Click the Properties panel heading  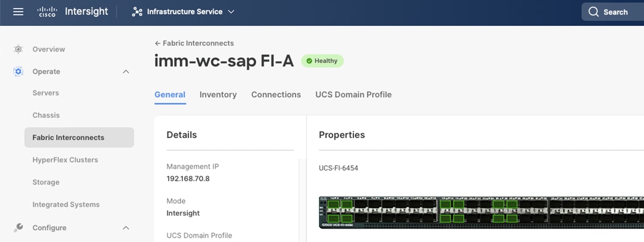pyautogui.click(x=342, y=135)
